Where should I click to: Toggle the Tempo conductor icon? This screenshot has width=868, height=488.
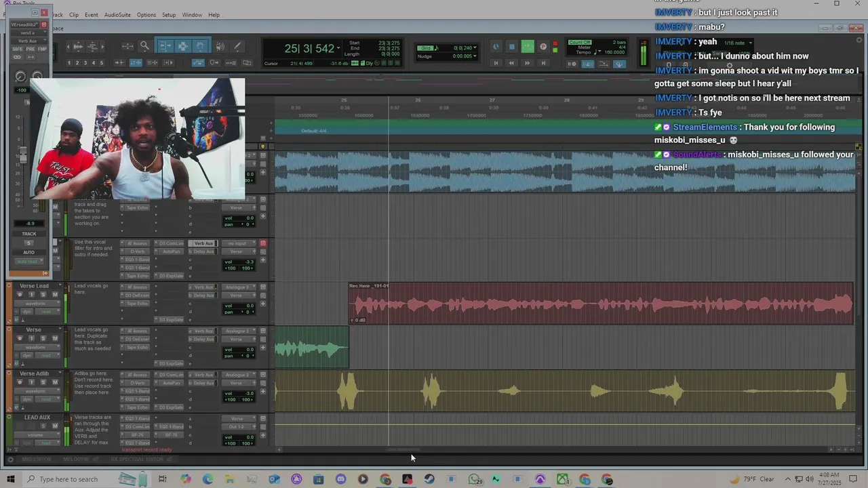click(619, 64)
